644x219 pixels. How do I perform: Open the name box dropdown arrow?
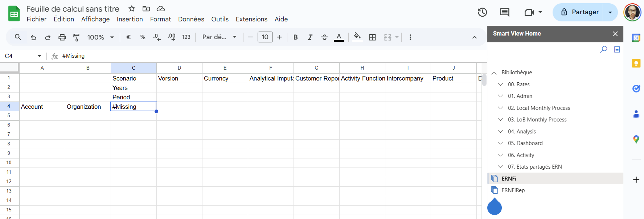pyautogui.click(x=39, y=56)
